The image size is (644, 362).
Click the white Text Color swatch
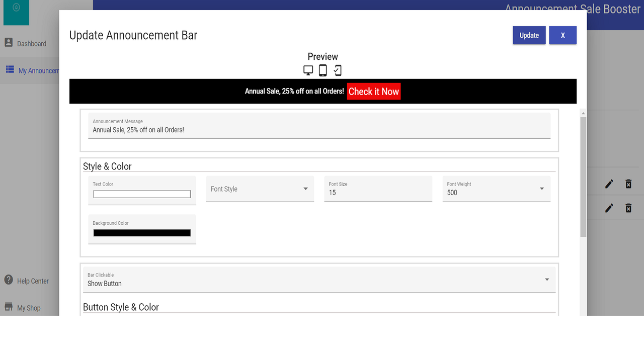pyautogui.click(x=142, y=194)
